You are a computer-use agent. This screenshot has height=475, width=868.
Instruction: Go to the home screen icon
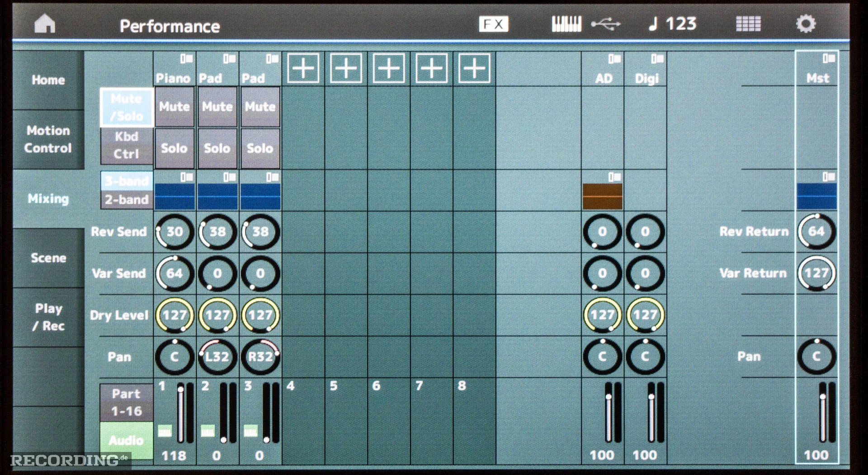click(x=45, y=24)
